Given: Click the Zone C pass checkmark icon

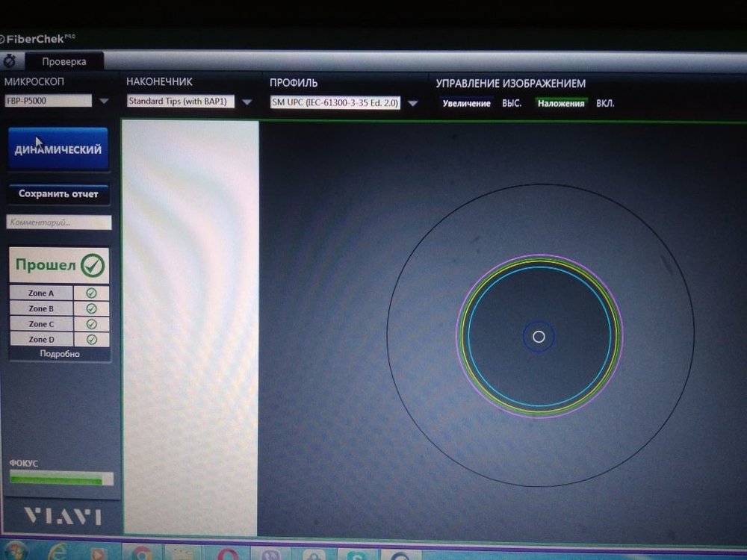Looking at the screenshot, I should tap(91, 324).
